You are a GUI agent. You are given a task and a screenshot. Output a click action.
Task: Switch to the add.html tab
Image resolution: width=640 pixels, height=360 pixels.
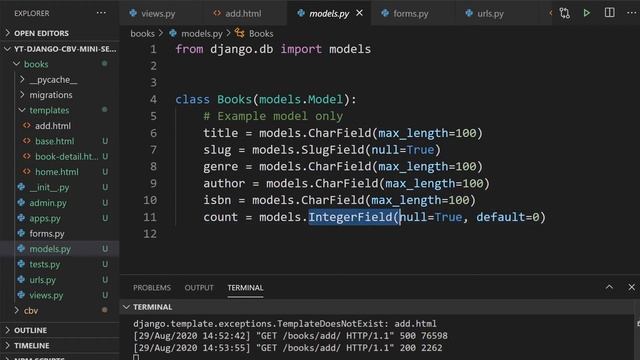(243, 13)
